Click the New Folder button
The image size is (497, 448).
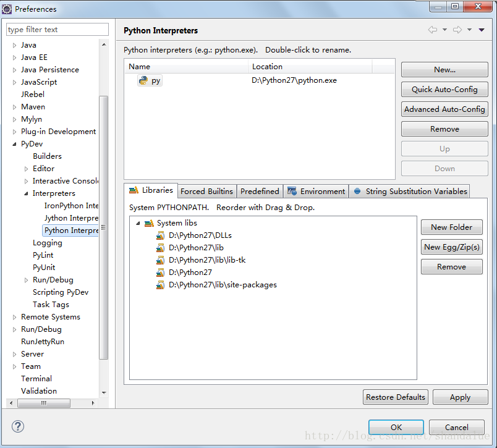point(452,227)
